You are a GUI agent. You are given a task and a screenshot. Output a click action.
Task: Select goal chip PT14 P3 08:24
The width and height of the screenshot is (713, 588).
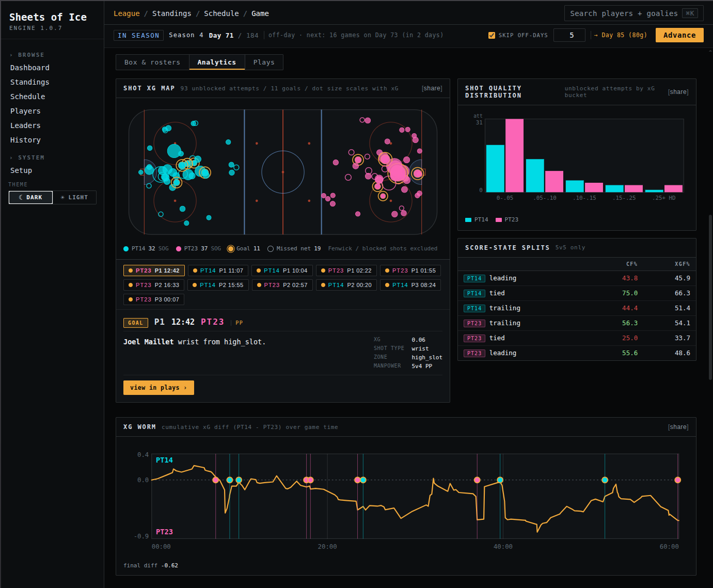click(410, 285)
